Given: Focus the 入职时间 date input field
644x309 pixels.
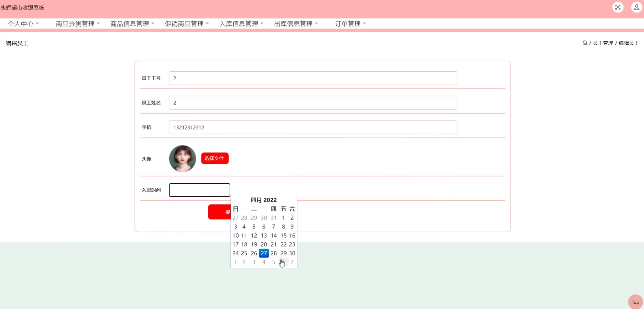Looking at the screenshot, I should [x=199, y=190].
